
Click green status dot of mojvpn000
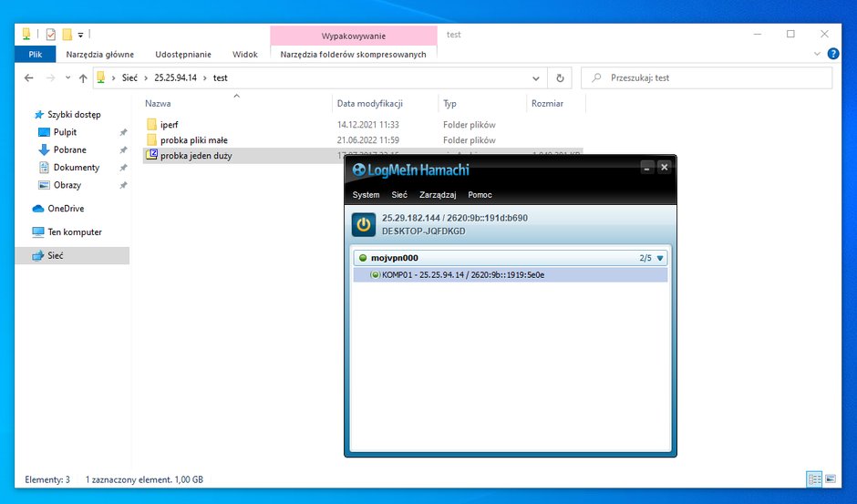click(363, 258)
